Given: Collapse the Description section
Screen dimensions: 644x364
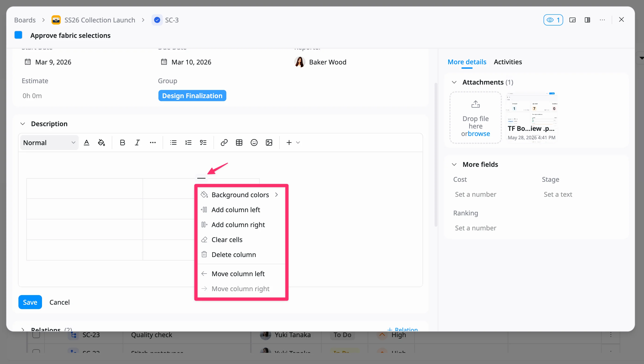Looking at the screenshot, I should 22,124.
